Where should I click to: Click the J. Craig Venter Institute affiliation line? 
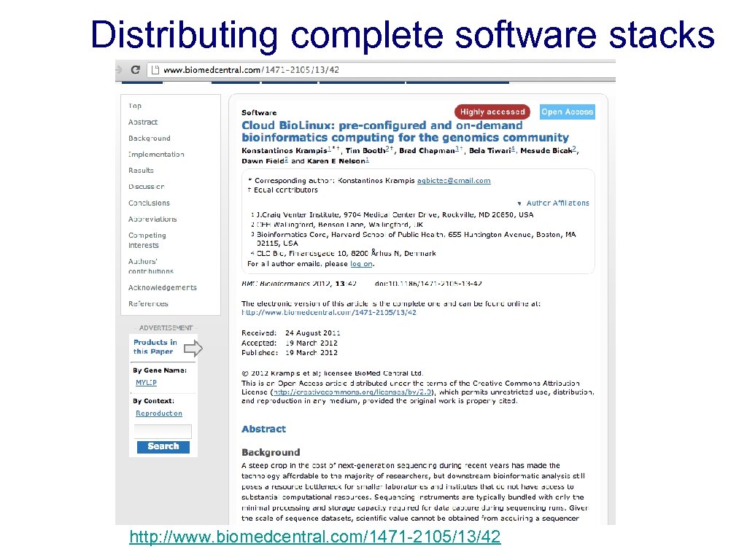pos(392,215)
